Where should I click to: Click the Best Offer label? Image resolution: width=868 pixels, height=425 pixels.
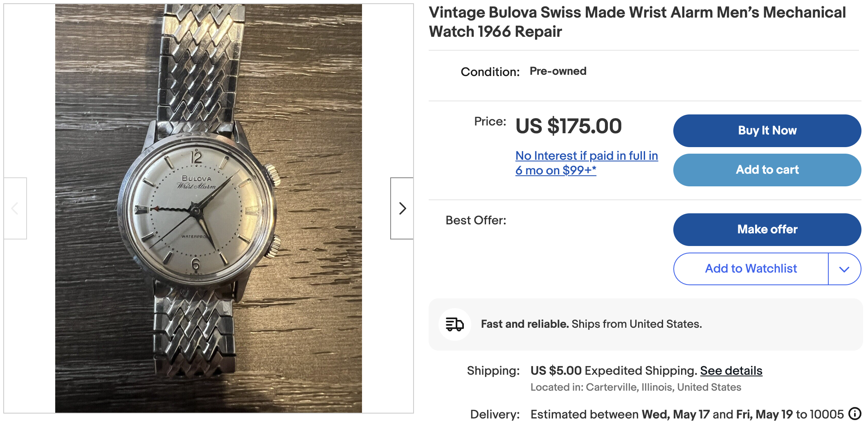click(x=476, y=220)
